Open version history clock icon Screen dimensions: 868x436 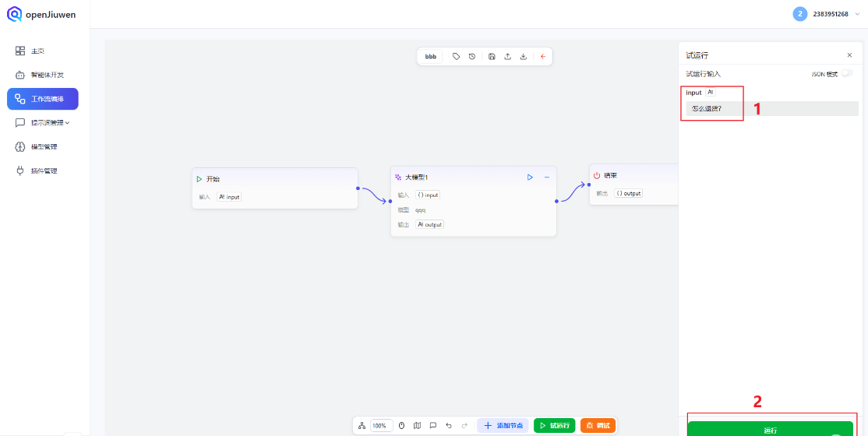(x=472, y=56)
